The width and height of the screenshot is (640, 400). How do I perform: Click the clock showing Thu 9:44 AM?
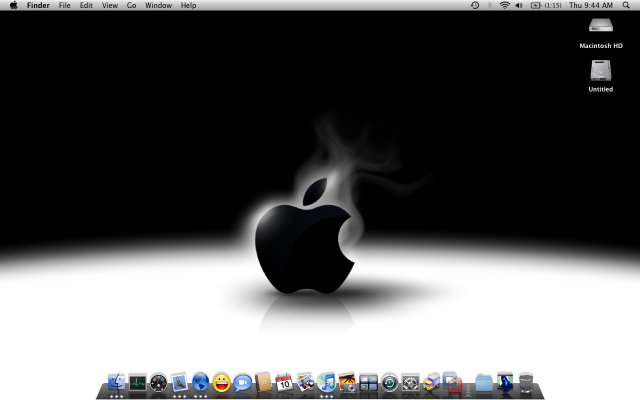591,5
